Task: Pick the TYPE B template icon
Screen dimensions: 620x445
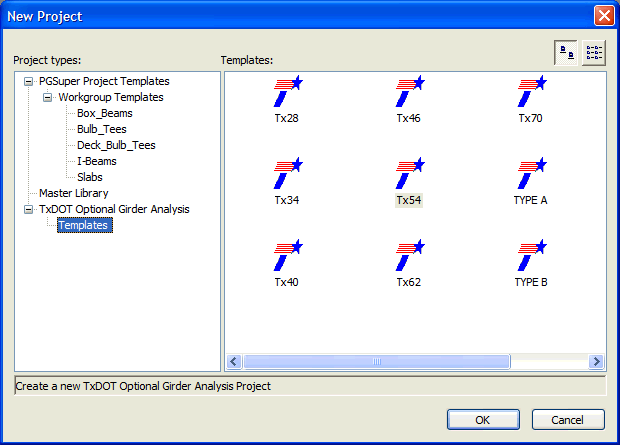Action: (x=530, y=257)
